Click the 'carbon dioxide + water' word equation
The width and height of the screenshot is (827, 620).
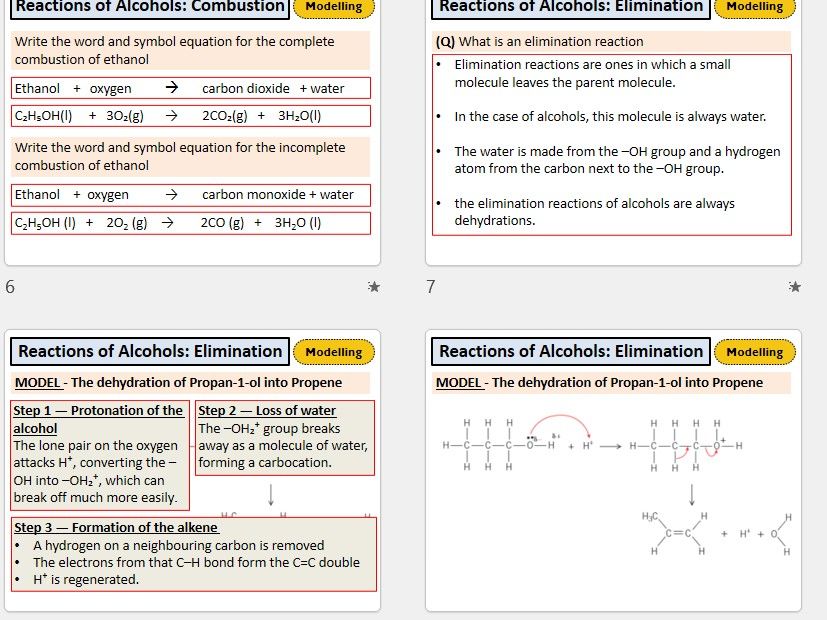(x=190, y=88)
